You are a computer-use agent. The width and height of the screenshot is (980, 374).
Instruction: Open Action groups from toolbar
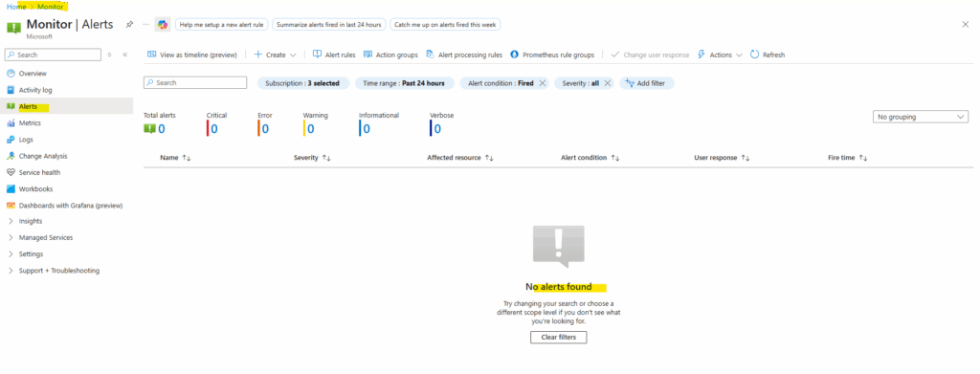point(390,55)
